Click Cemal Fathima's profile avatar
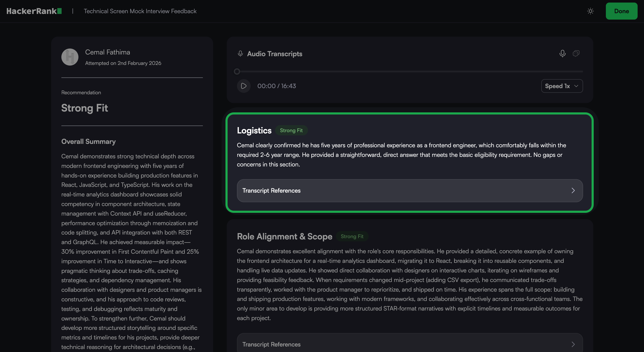 pyautogui.click(x=70, y=57)
